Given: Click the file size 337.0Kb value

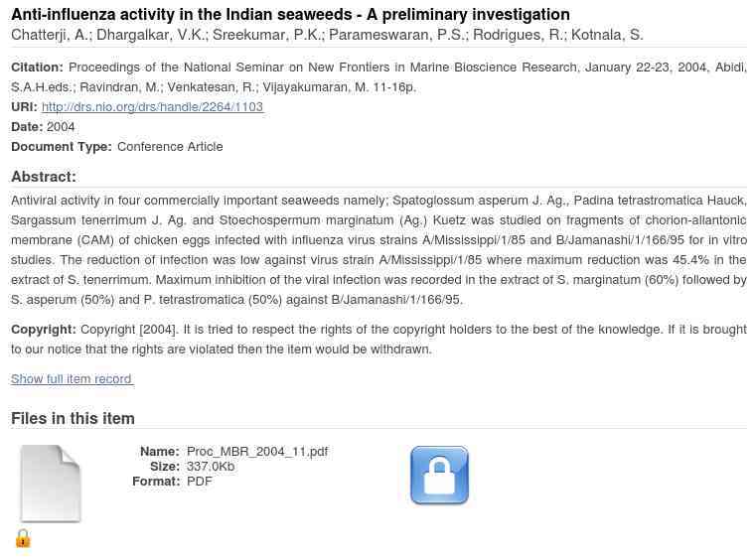Looking at the screenshot, I should pos(211,467).
